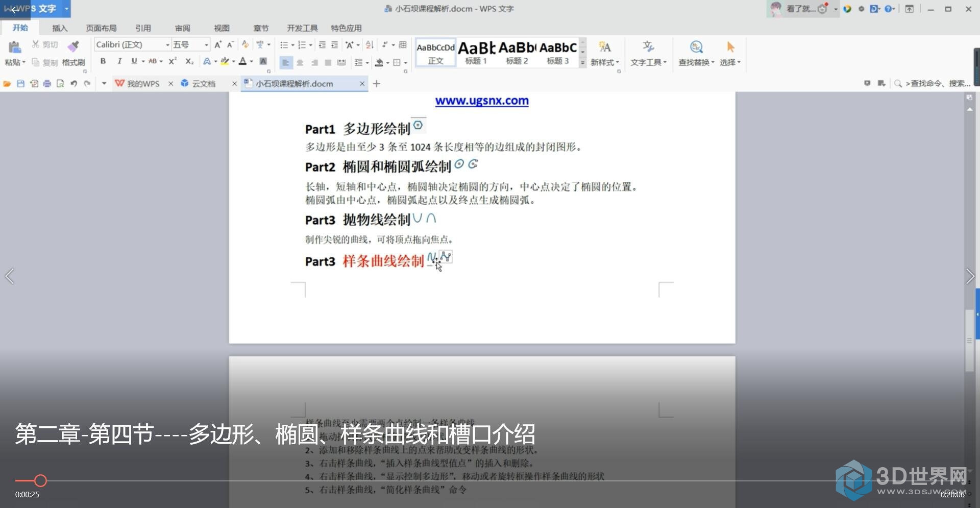Toggle strikethrough AB formatting
The width and height of the screenshot is (980, 508).
click(x=152, y=61)
